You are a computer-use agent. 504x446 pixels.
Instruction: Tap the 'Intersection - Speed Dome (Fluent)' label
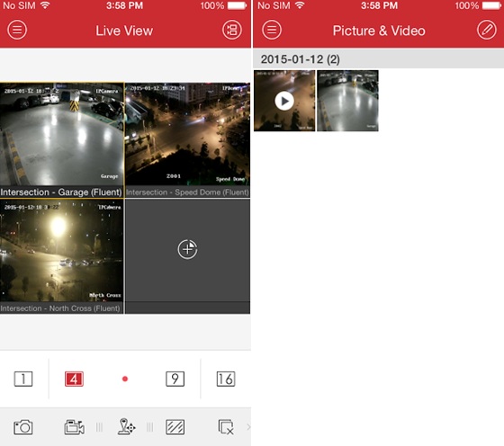pyautogui.click(x=187, y=192)
